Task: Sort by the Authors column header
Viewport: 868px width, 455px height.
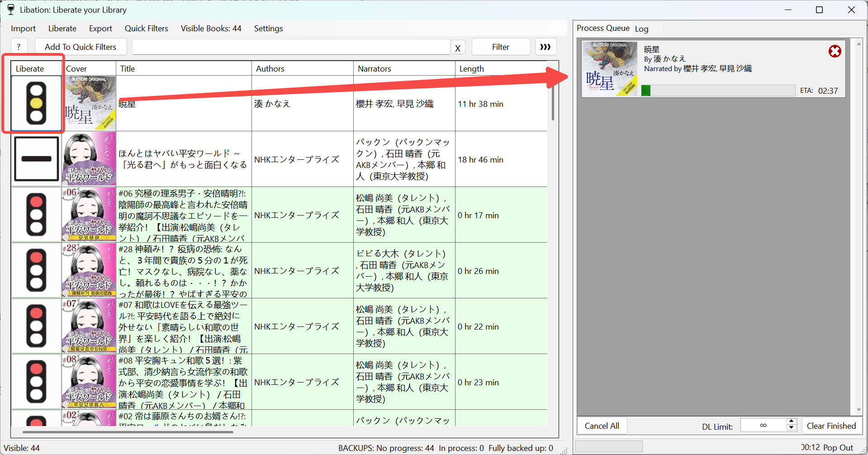Action: [x=302, y=68]
